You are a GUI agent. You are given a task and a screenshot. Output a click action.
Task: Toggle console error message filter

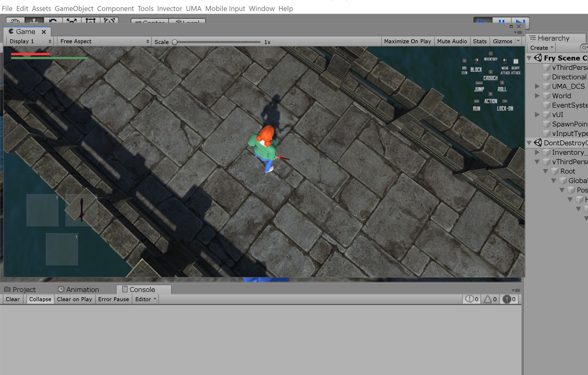coord(509,299)
